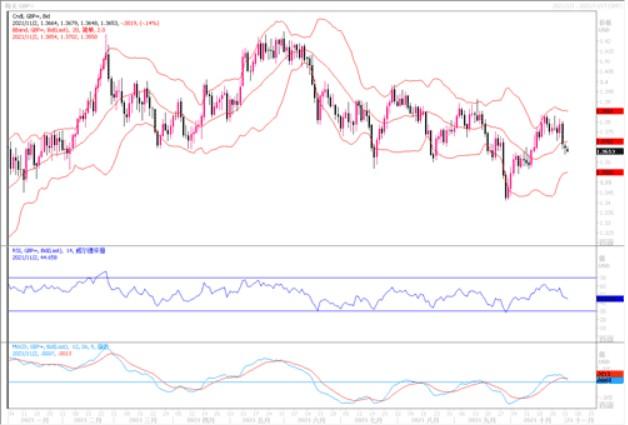Click the blue RSI value tag on axis
Screen dimensions: 628x425
tap(606, 298)
